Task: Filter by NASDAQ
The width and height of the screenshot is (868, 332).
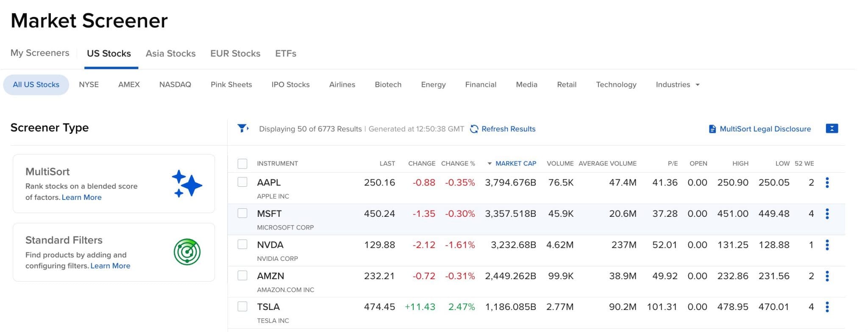Action: point(175,85)
